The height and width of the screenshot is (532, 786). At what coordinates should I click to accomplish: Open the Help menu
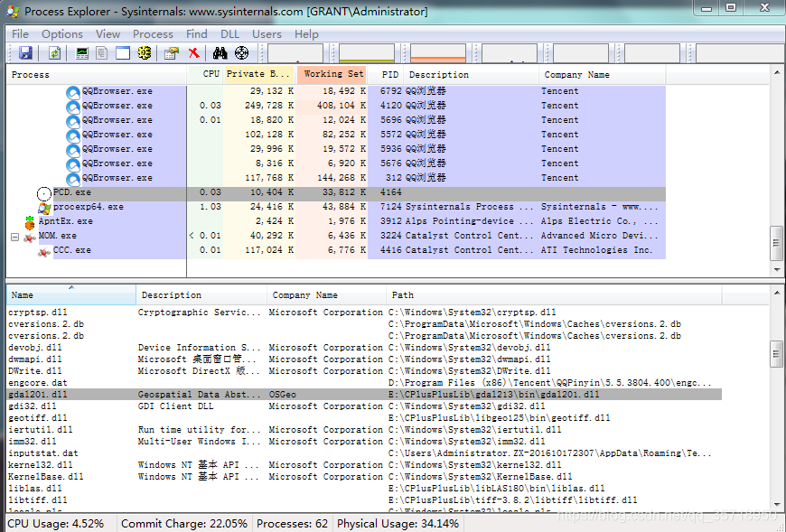(306, 34)
